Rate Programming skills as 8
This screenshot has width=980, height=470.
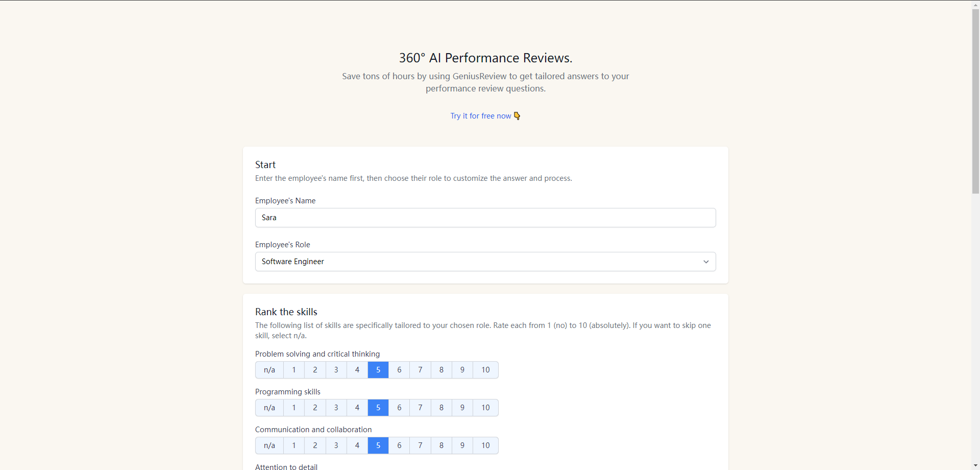pyautogui.click(x=441, y=408)
